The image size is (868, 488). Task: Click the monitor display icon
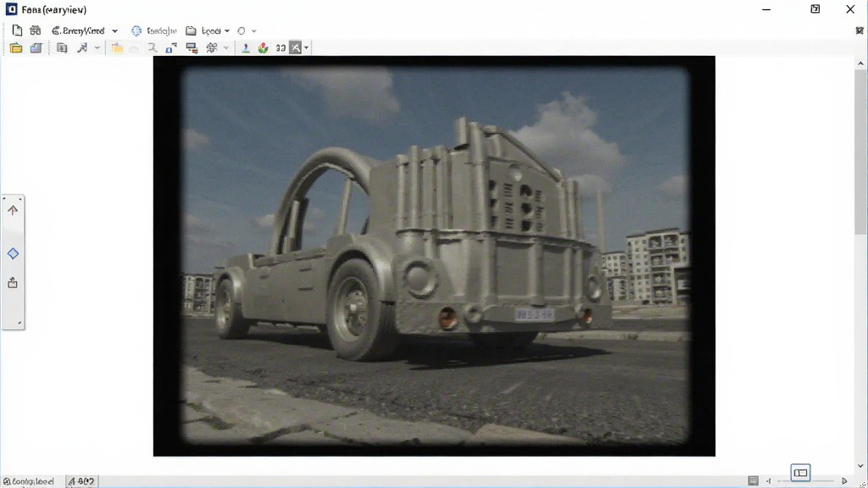[x=192, y=48]
